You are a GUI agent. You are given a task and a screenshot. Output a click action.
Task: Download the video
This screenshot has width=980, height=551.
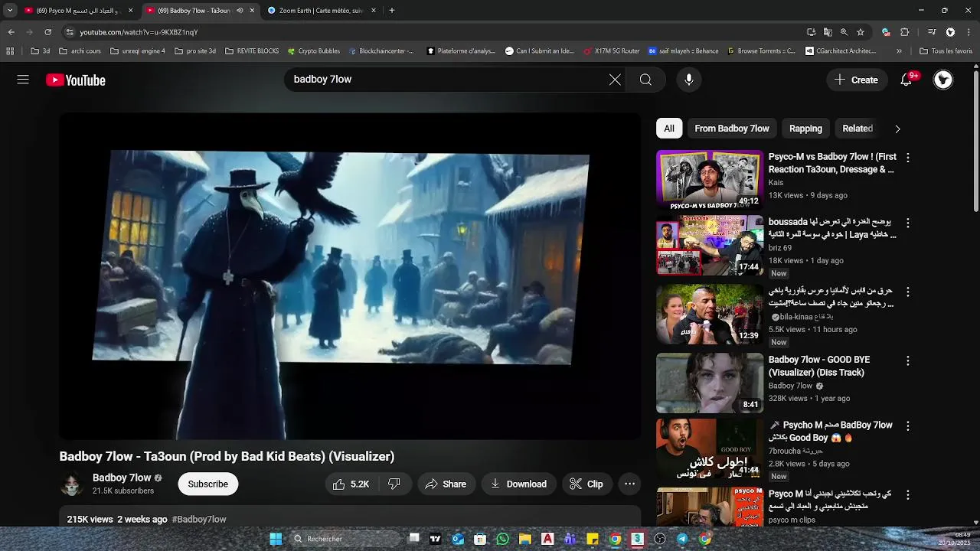(x=518, y=484)
